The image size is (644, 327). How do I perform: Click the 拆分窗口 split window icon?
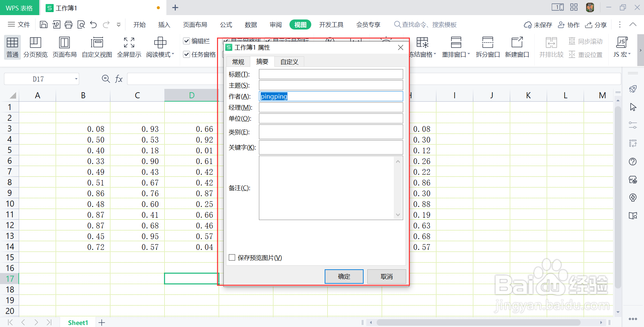[488, 47]
